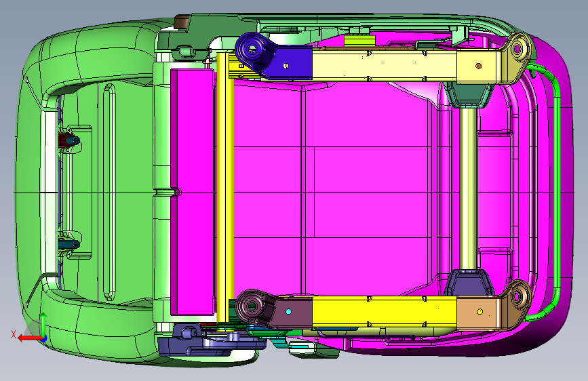Click the blue Z axis ball of the triad

point(44,339)
